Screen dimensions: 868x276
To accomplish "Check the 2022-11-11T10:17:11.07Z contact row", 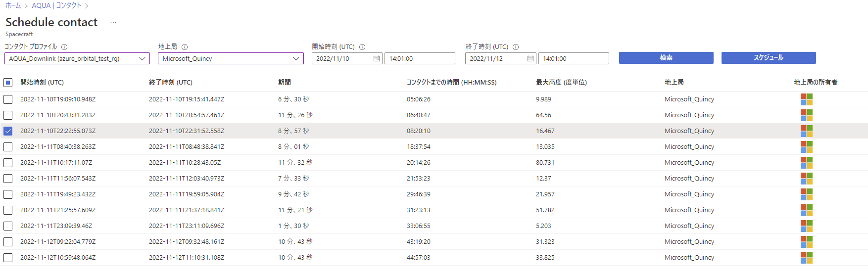I will tap(8, 163).
